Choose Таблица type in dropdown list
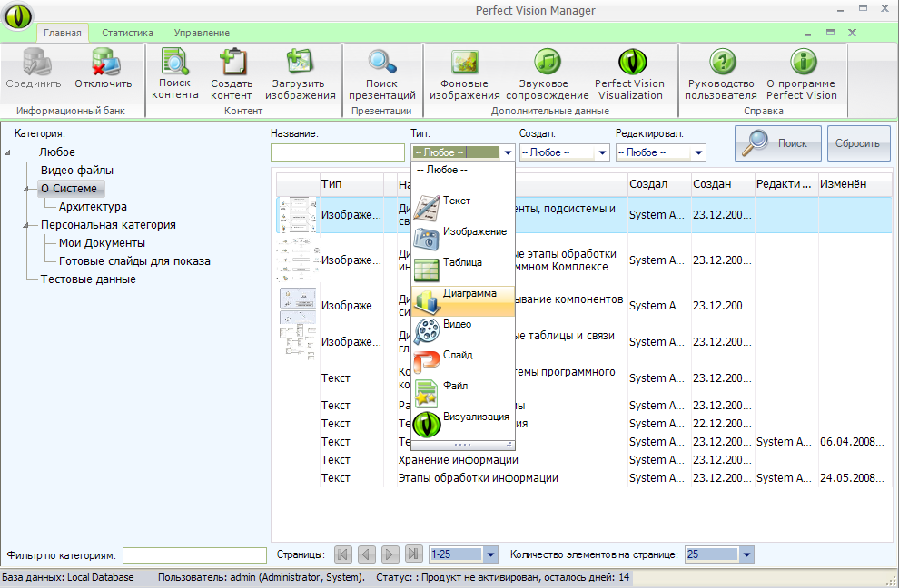The width and height of the screenshot is (899, 588). 463,269
